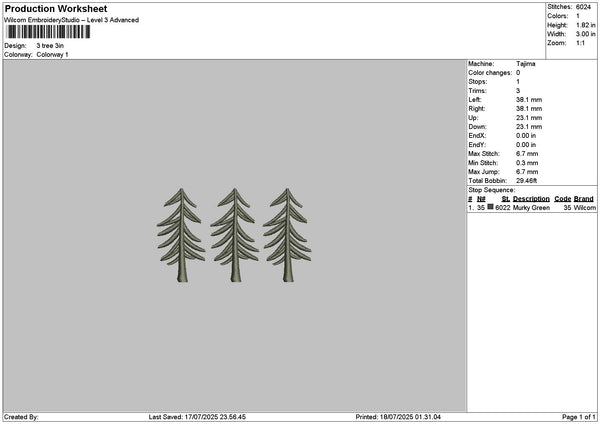Click the Down value 23.1 mm
This screenshot has width=600, height=424.
coord(529,127)
